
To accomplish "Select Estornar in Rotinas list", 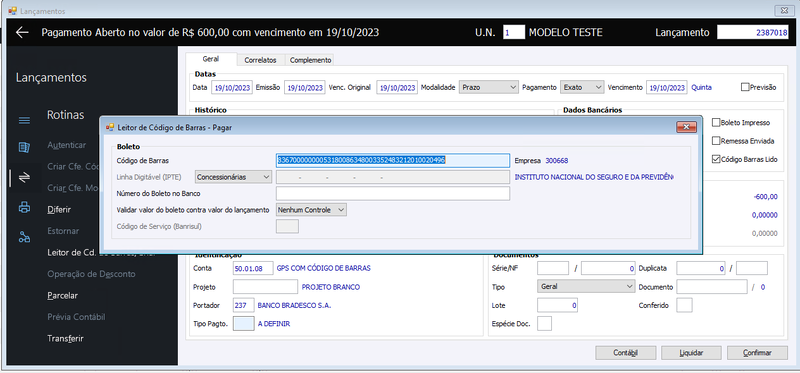I will (63, 231).
